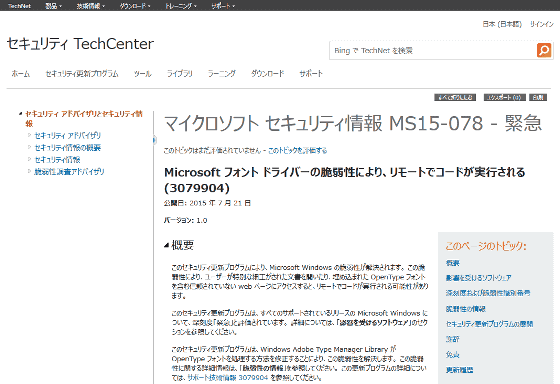Jump to 概要 in page topics sidebar
This screenshot has height=384, width=560.
(x=452, y=263)
